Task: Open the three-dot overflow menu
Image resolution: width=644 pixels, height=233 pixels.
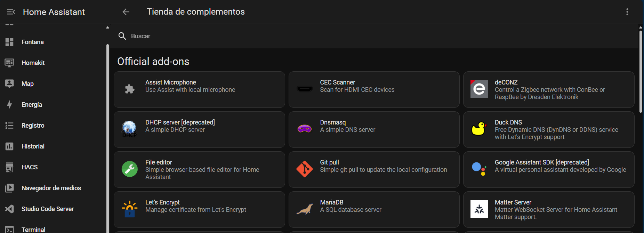Action: pos(627,12)
